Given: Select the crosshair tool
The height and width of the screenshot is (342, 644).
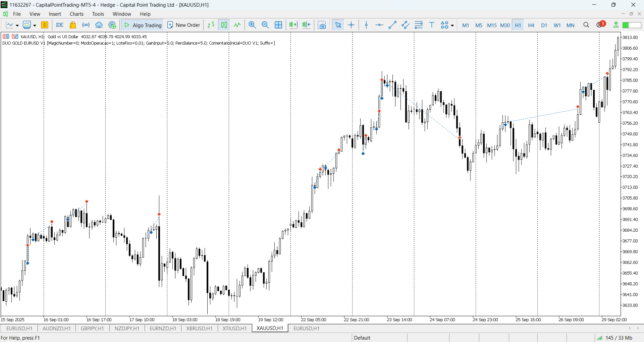Looking at the screenshot, I should tap(351, 25).
